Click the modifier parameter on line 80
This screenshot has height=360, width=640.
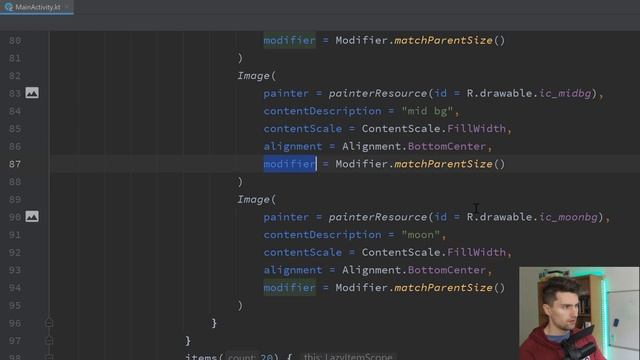[x=289, y=40]
